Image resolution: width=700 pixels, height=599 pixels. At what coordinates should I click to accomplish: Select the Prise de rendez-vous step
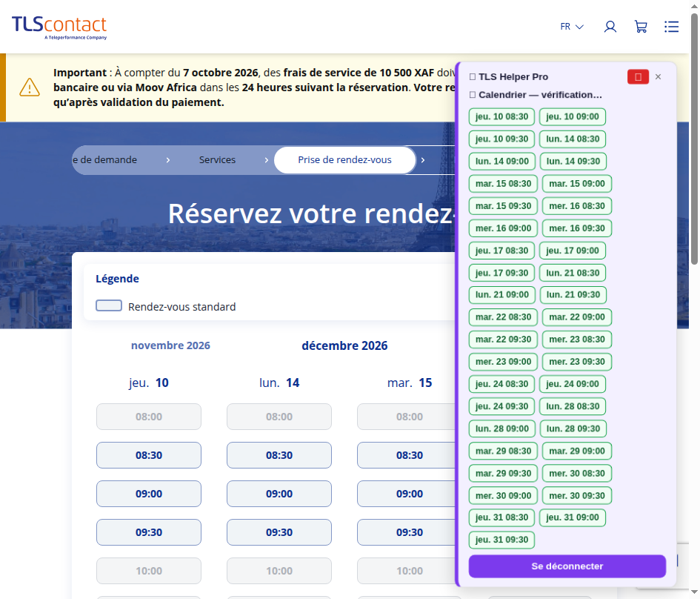point(344,160)
